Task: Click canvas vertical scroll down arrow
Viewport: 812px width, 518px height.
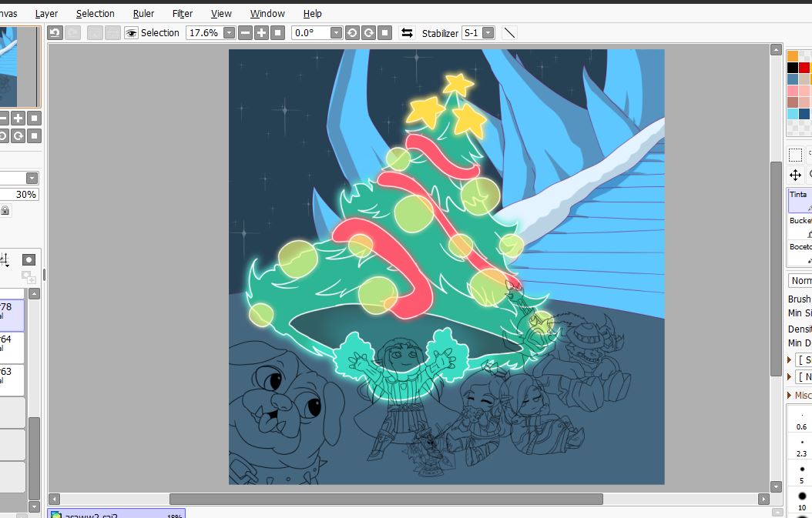Action: pos(776,486)
